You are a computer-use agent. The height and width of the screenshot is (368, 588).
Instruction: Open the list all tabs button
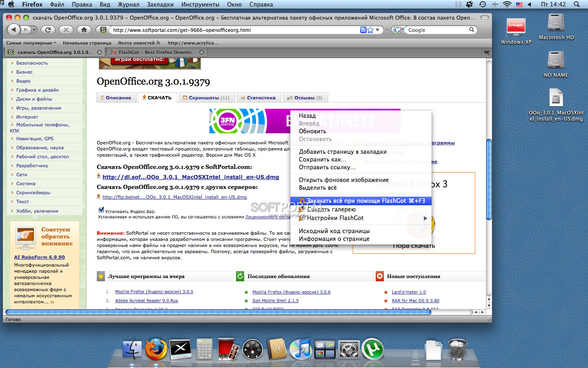pos(486,52)
